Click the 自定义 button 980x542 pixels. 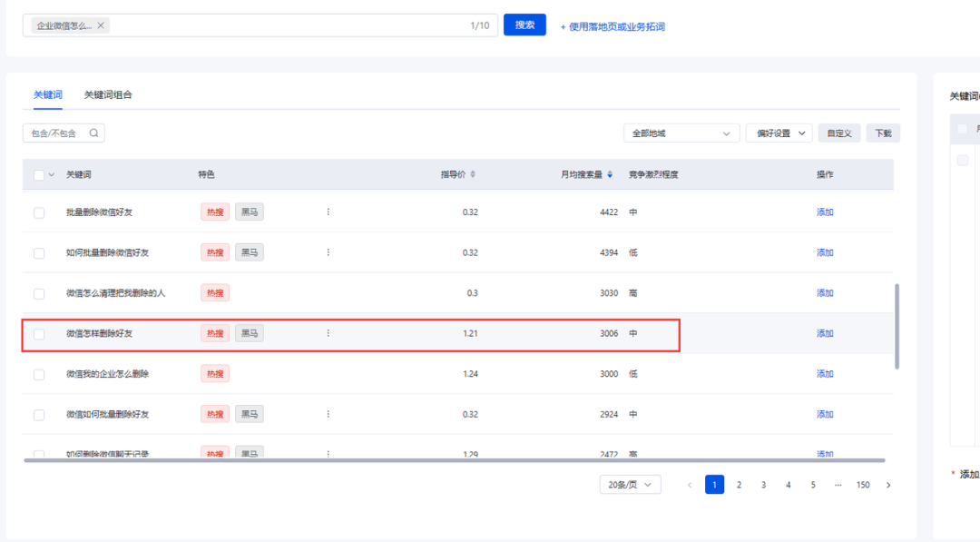click(839, 133)
